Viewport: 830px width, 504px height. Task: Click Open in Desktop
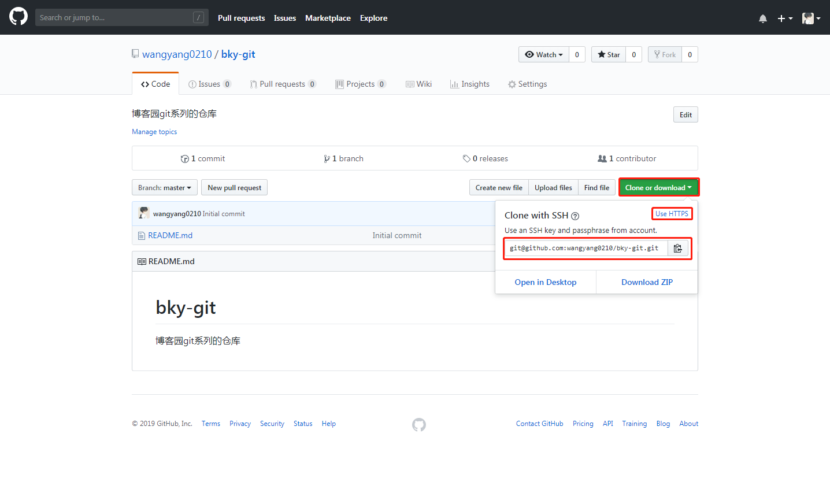(546, 282)
